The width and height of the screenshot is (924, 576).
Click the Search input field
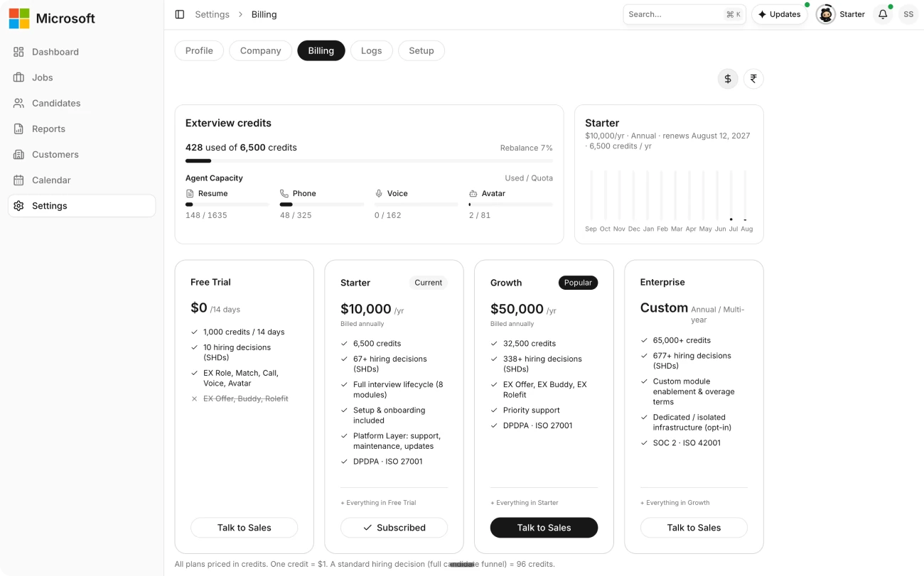(x=684, y=14)
